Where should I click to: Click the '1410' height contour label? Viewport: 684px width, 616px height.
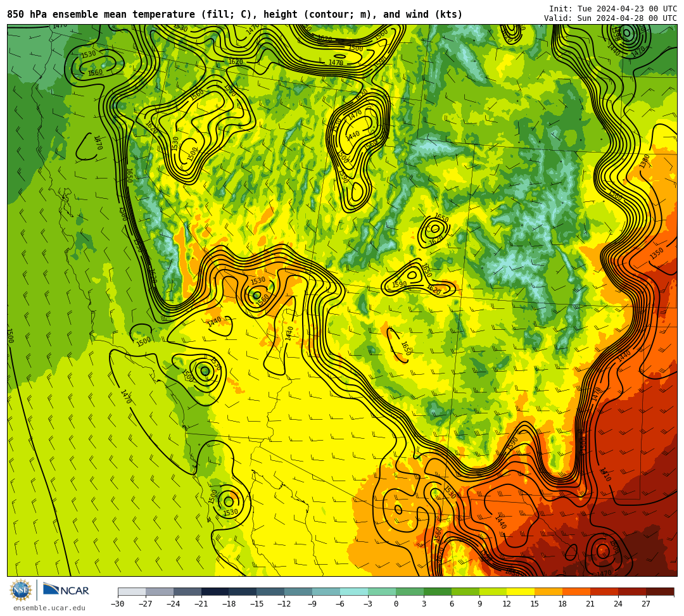(605, 474)
